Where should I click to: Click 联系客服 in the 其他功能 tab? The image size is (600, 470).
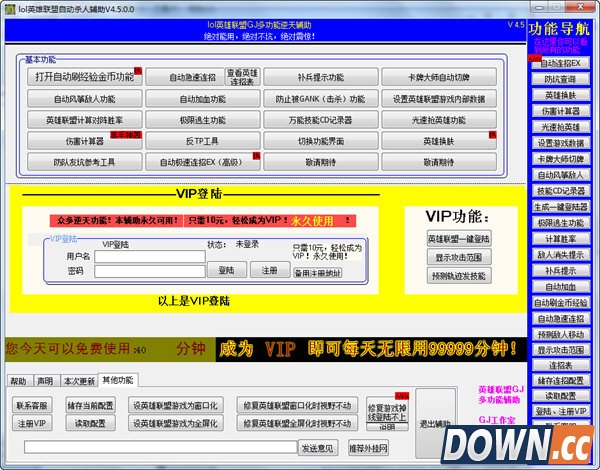pyautogui.click(x=32, y=405)
